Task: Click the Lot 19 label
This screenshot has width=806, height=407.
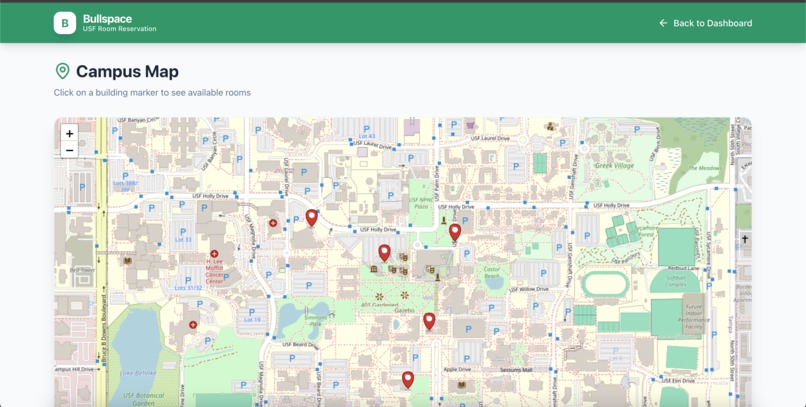Action: click(252, 320)
